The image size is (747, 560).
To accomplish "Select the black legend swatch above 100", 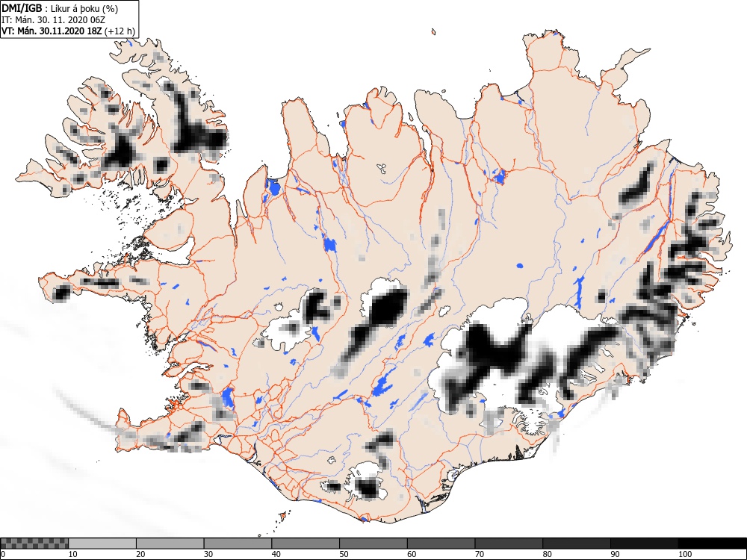I will point(712,544).
